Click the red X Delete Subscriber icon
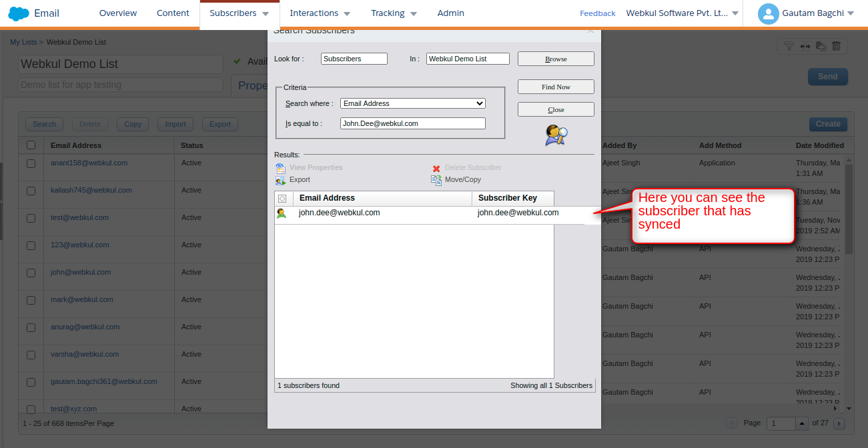This screenshot has height=448, width=868. [x=436, y=169]
